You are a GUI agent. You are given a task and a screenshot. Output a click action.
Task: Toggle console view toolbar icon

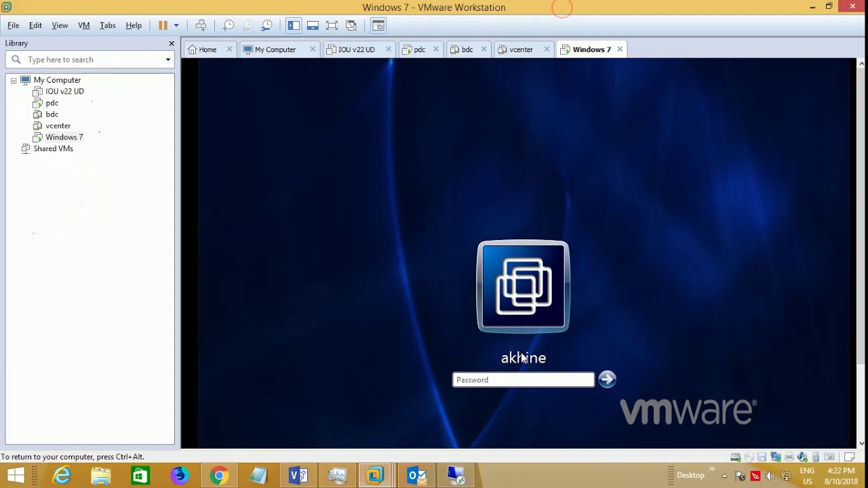pyautogui.click(x=378, y=25)
